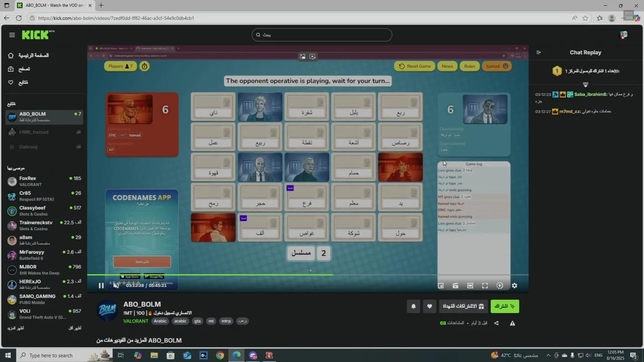The image size is (644, 362).
Task: Open the gifted subs rank 1 badge
Action: (557, 71)
